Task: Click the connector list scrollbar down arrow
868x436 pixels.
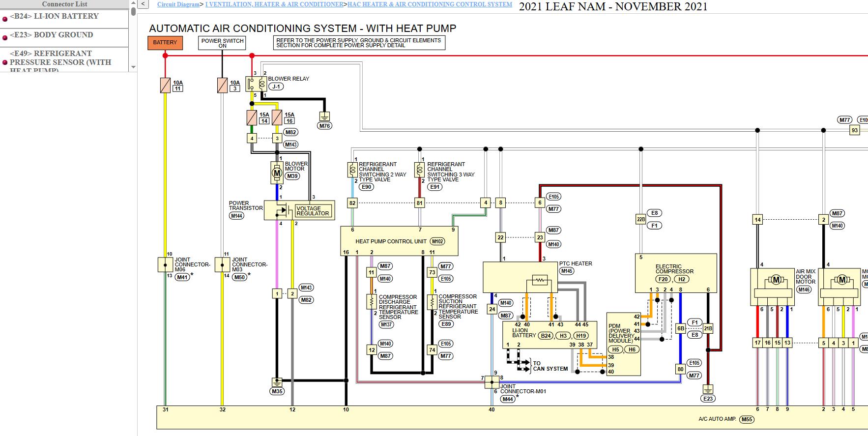Action: coord(133,67)
